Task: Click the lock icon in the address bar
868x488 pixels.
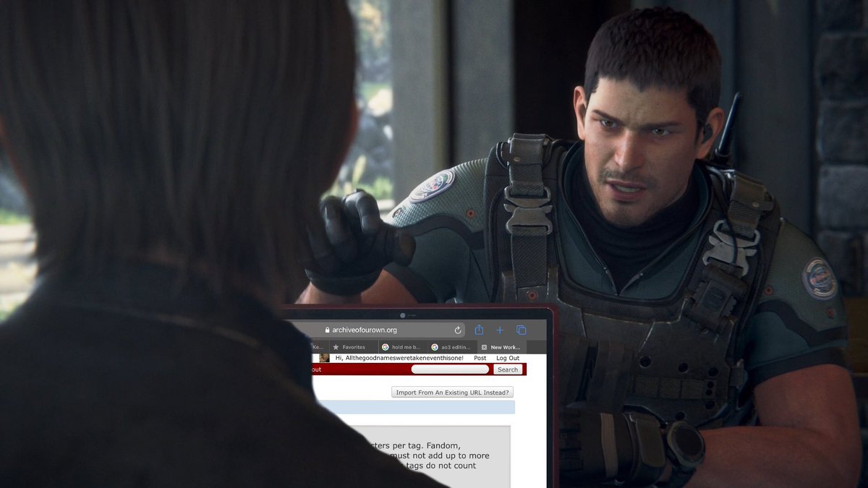Action: 328,330
